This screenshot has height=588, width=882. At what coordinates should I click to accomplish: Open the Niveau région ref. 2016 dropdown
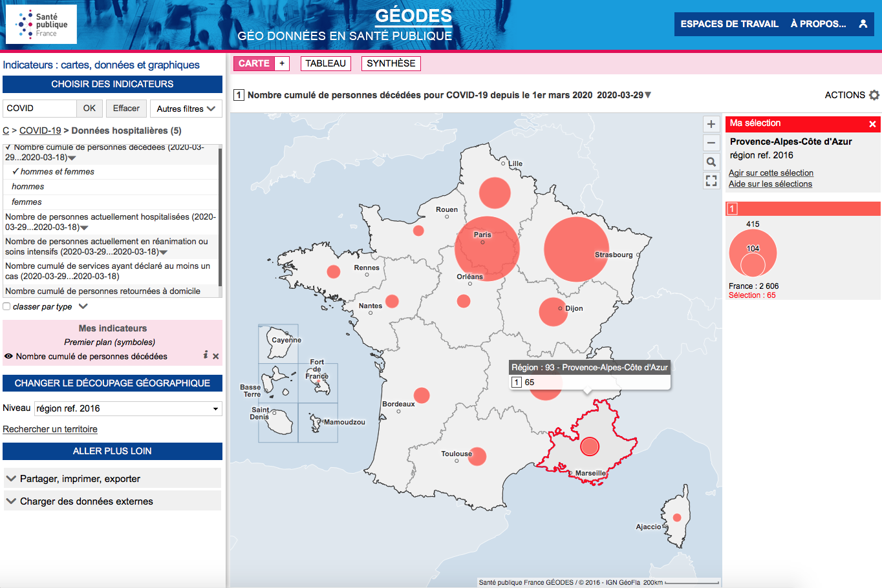128,408
